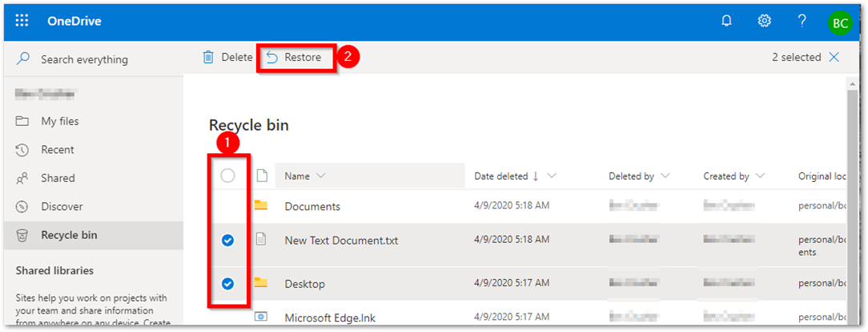Click the New Text Document file icon

pos(260,239)
